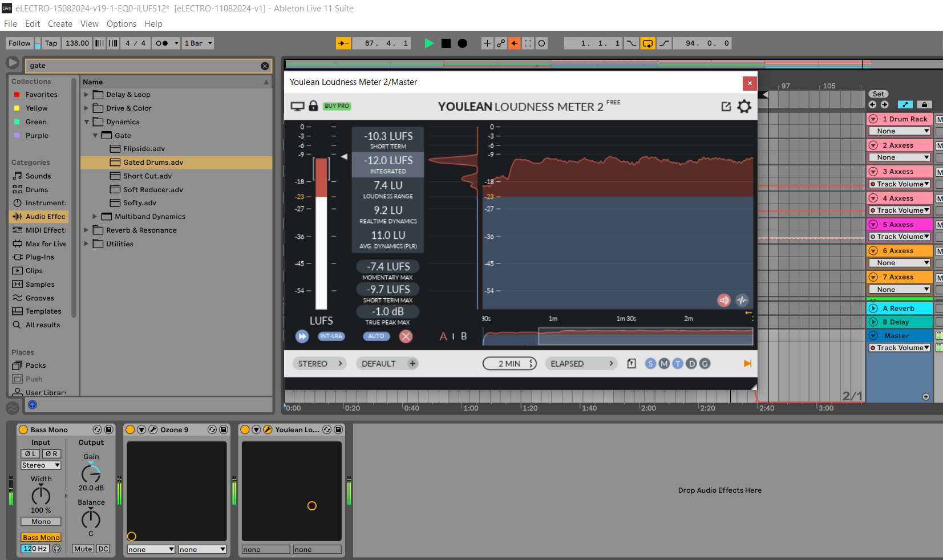The width and height of the screenshot is (943, 560).
Task: Jump to previous locator arrow below Set
Action: pyautogui.click(x=872, y=105)
